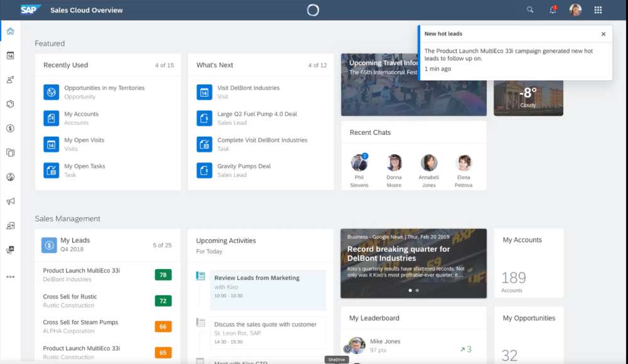
Task: Open the Upcoming Travel Information card
Action: click(414, 85)
